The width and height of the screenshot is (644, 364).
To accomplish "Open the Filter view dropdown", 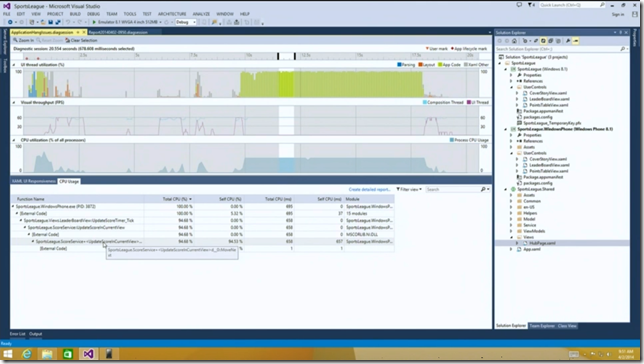I will tap(409, 189).
